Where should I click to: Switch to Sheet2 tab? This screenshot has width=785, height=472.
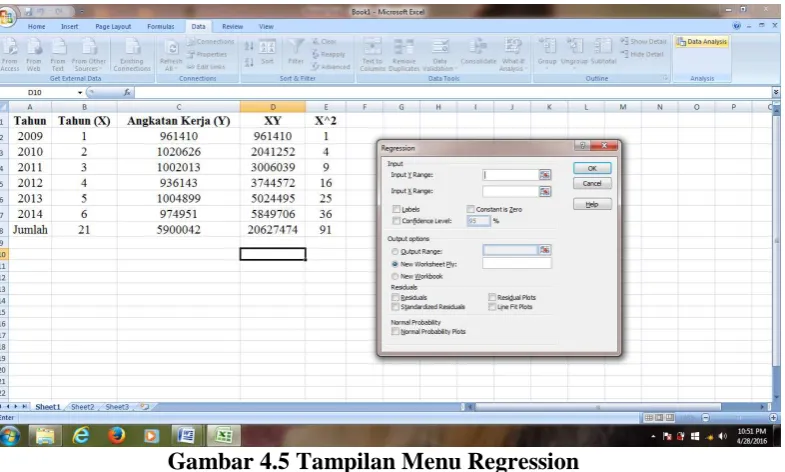click(83, 407)
